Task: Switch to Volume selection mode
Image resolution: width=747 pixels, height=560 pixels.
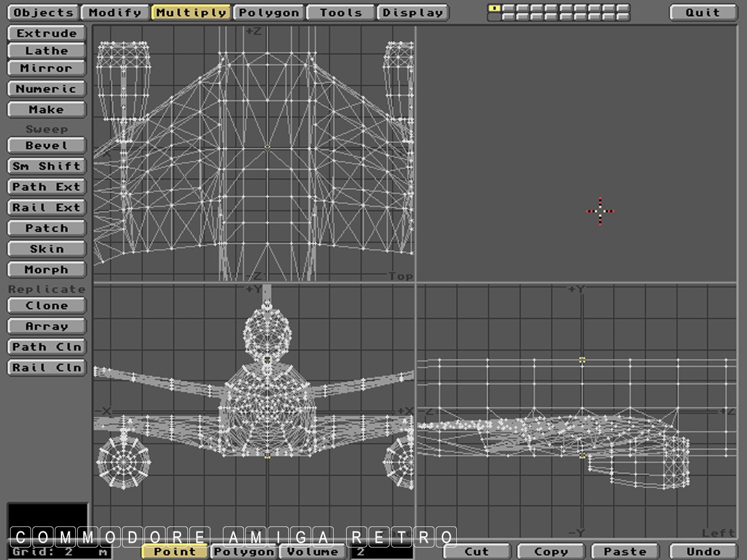Action: tap(312, 551)
